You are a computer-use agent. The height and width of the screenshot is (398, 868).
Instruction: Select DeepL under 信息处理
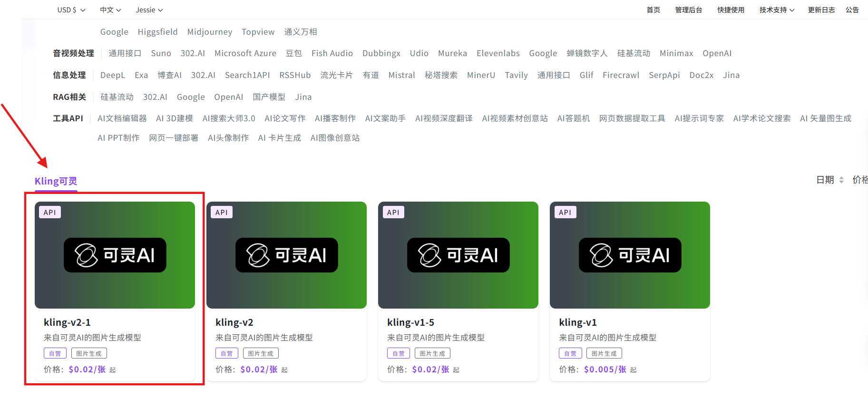point(113,75)
